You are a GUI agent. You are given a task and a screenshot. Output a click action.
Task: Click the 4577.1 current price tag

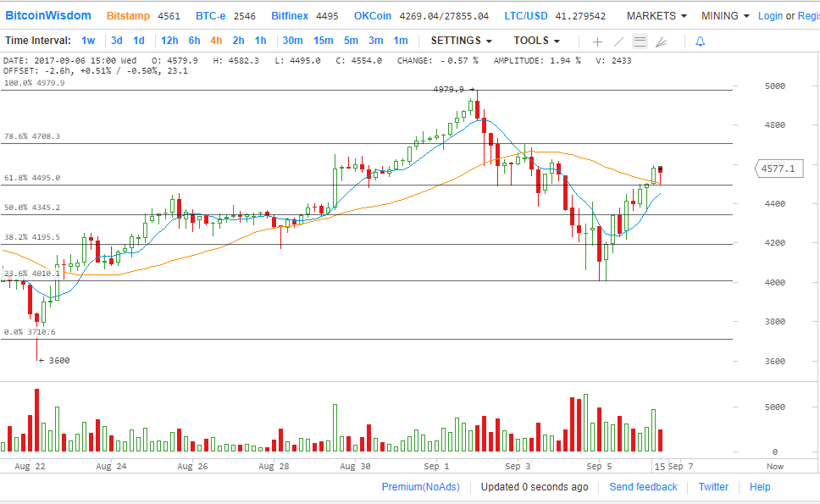(777, 169)
